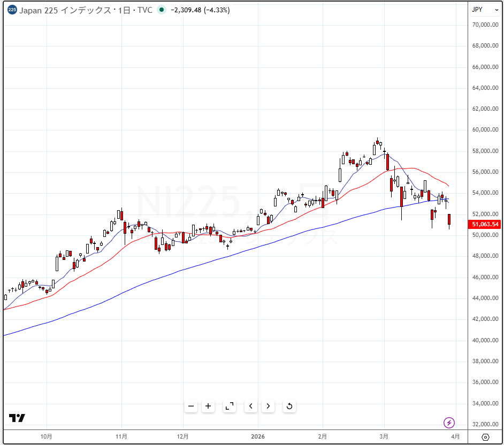This screenshot has width=504, height=445.
Task: Click the 2026 label on time axis
Action: click(x=258, y=436)
